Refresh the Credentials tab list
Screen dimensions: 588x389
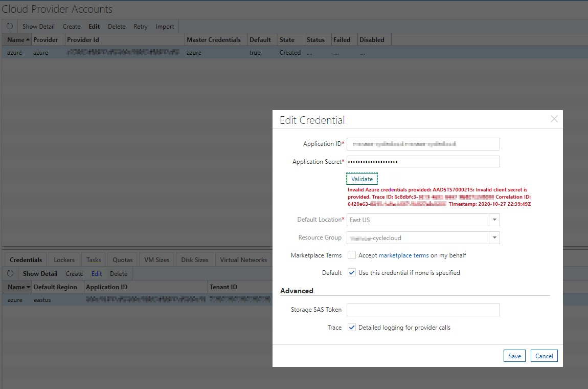click(10, 273)
